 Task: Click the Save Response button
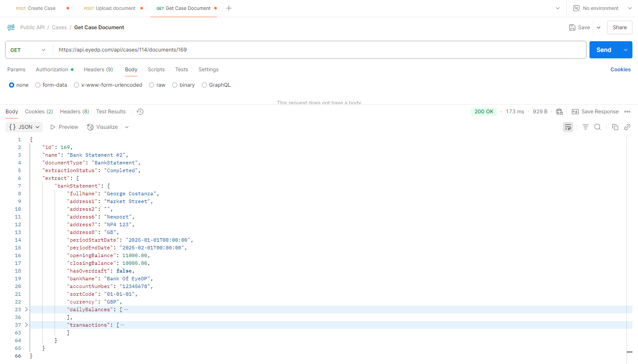[595, 112]
